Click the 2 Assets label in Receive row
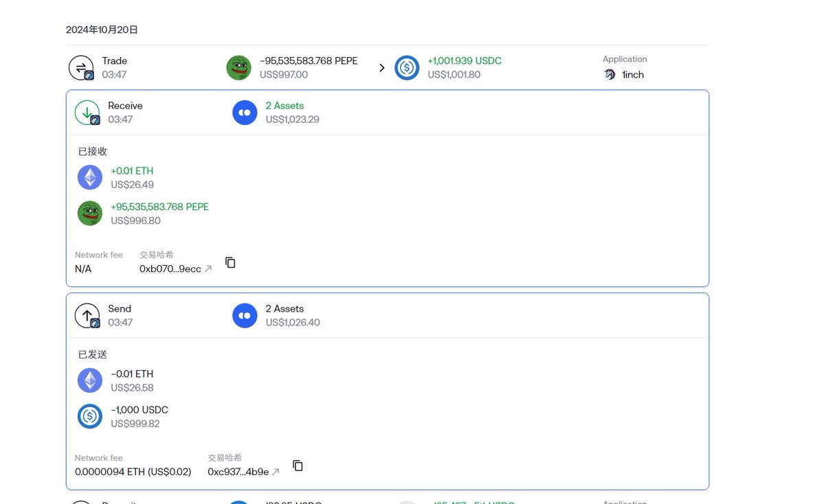This screenshot has width=824, height=504. pos(284,106)
